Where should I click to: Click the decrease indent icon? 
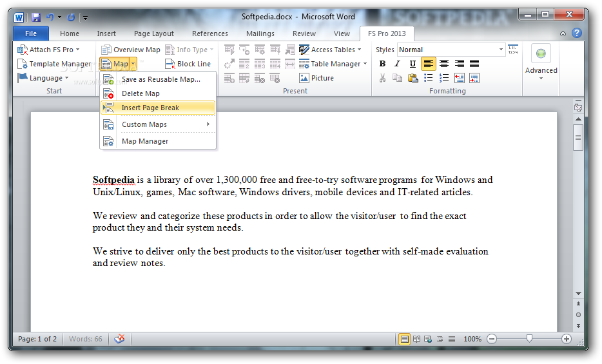tap(459, 78)
